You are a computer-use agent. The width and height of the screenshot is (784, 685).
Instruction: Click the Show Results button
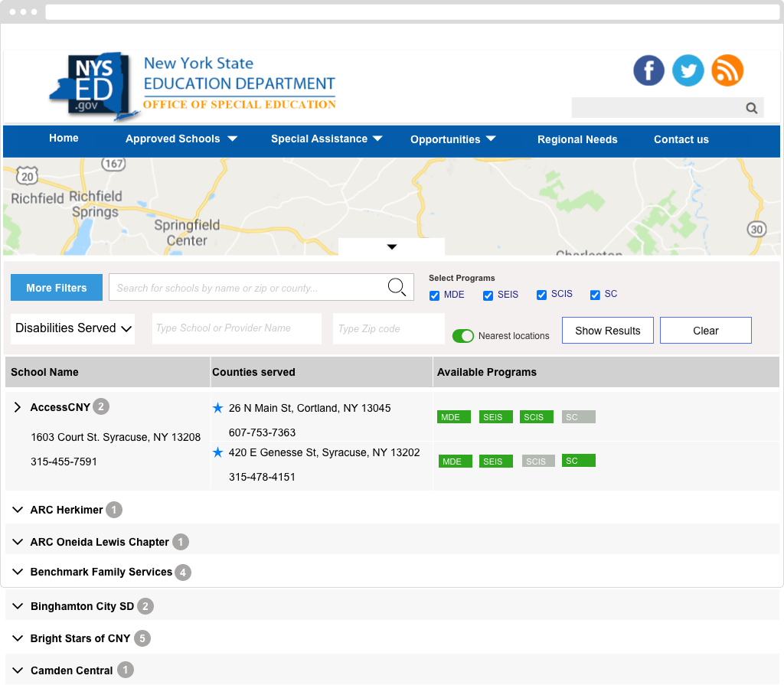(x=607, y=331)
